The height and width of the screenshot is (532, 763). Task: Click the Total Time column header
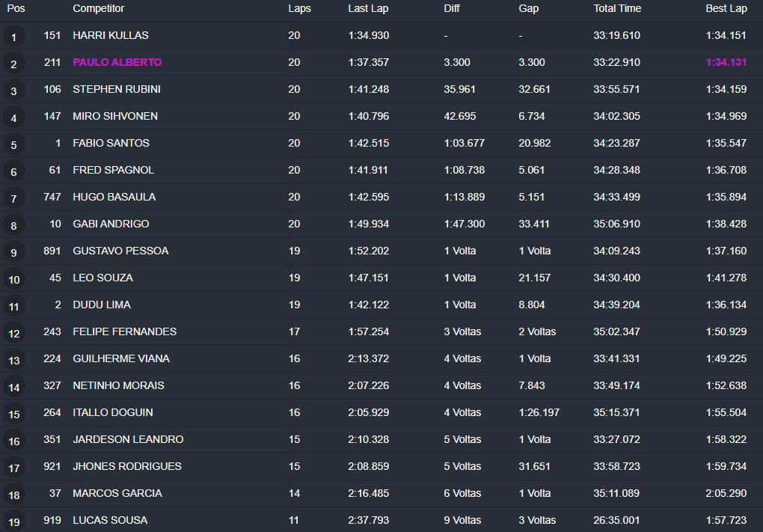(x=617, y=8)
